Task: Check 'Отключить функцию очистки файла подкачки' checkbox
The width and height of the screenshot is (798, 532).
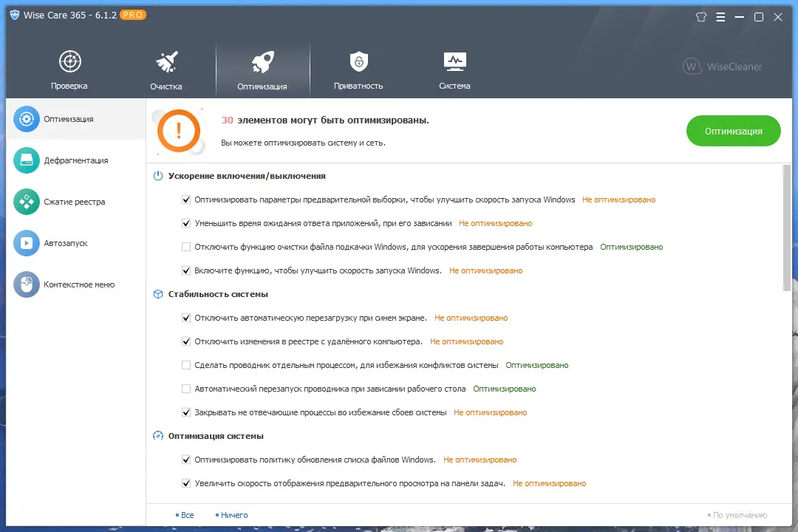Action: (x=186, y=247)
